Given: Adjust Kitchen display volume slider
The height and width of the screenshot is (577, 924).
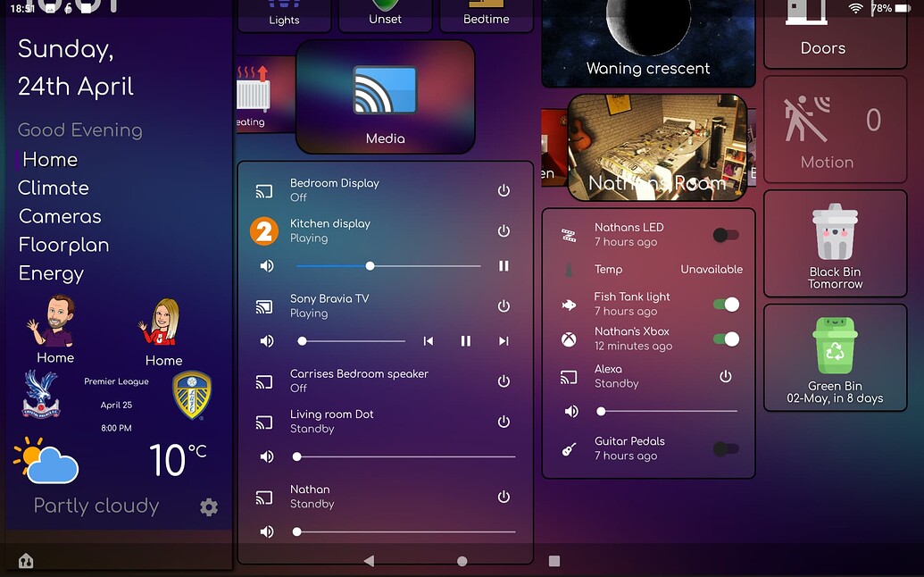Looking at the screenshot, I should 389,266.
